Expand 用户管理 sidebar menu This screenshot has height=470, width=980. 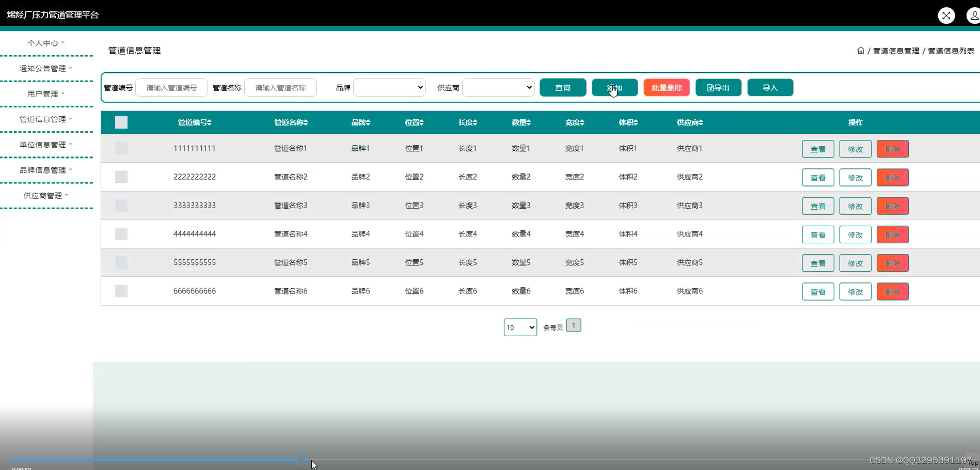(45, 93)
